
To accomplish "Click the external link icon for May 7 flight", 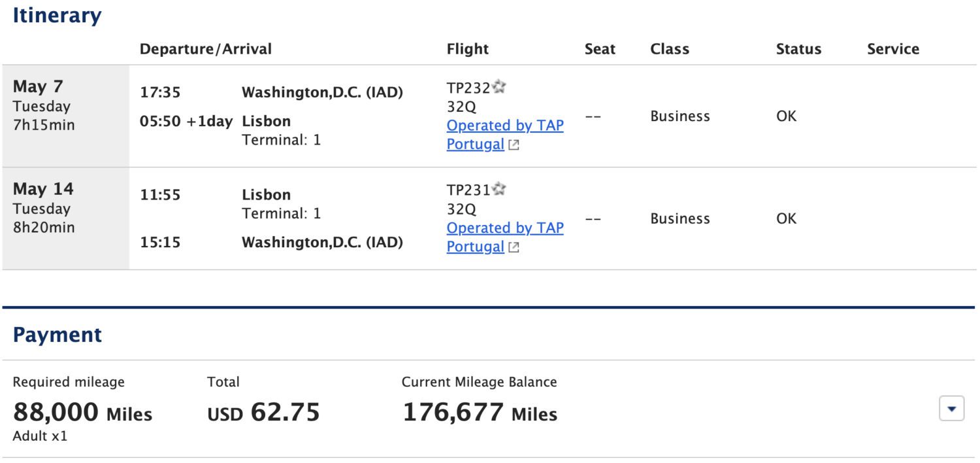I will 514,145.
